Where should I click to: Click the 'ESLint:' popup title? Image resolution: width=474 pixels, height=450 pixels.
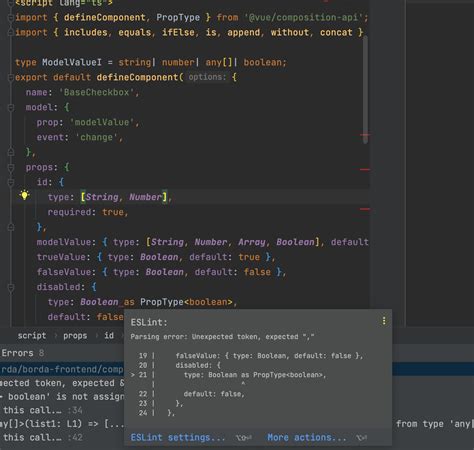[149, 322]
